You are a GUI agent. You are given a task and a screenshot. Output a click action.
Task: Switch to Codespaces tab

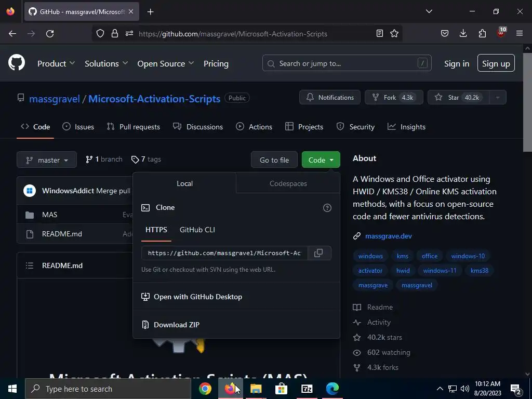point(288,183)
